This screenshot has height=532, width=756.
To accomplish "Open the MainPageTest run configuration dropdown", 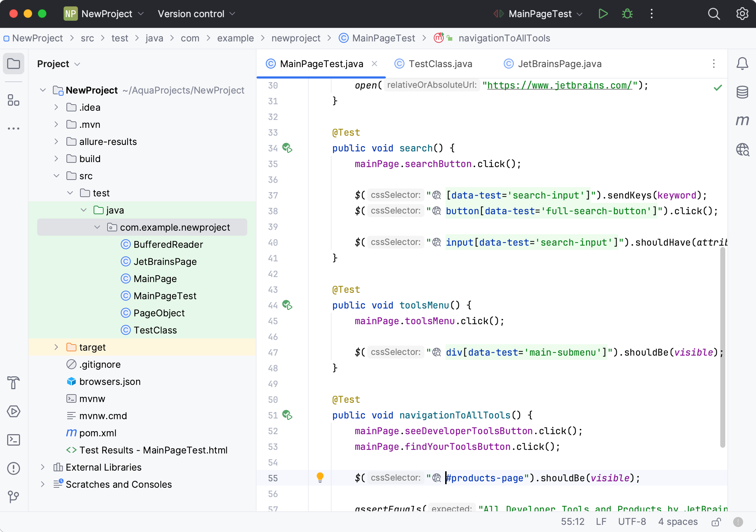I will (x=540, y=14).
